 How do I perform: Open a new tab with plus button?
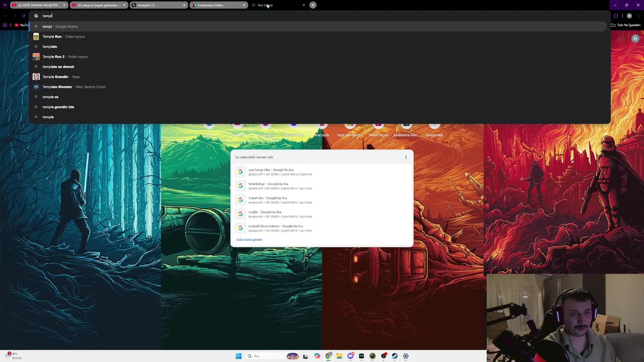(x=313, y=5)
